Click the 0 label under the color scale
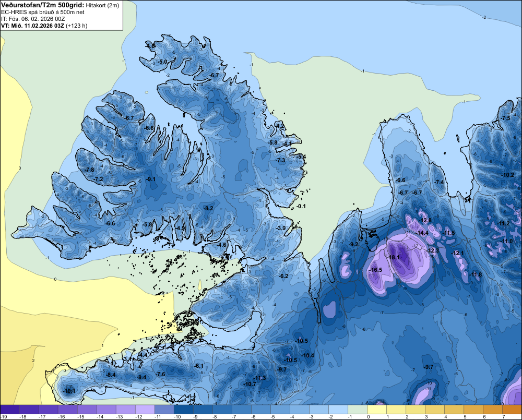Image resolution: width=522 pixels, height=420 pixels. [369, 417]
